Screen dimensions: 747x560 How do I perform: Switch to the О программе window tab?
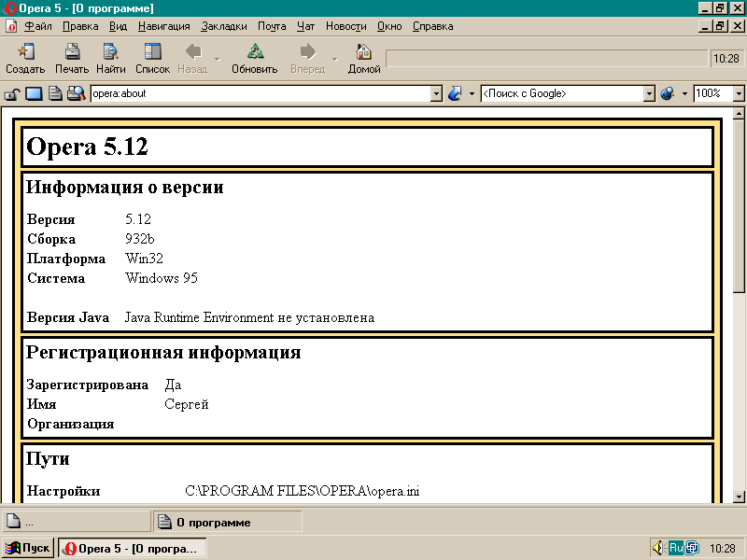click(228, 522)
